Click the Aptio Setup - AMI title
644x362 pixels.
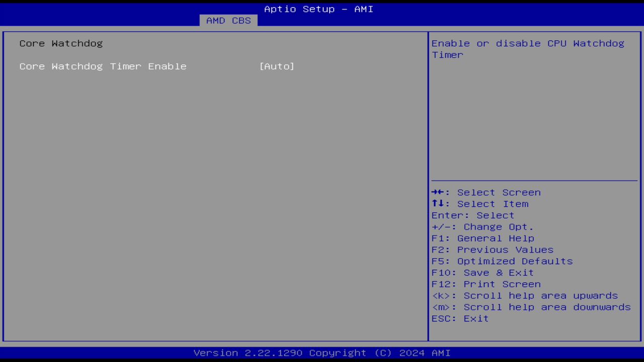coord(319,9)
